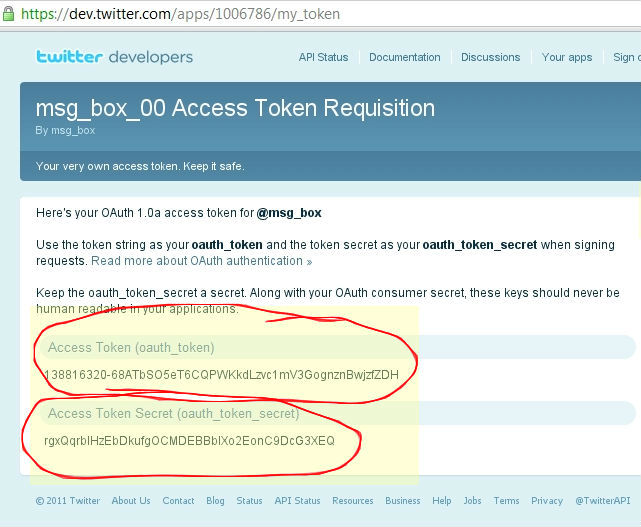Viewport: 641px width, 527px height.
Task: Open the Discussions nav item
Action: click(491, 57)
